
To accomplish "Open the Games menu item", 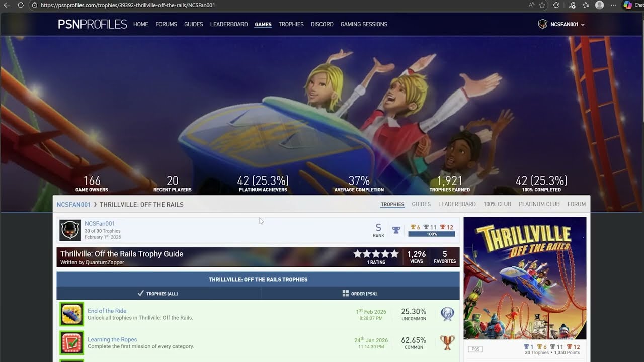I will click(x=263, y=24).
